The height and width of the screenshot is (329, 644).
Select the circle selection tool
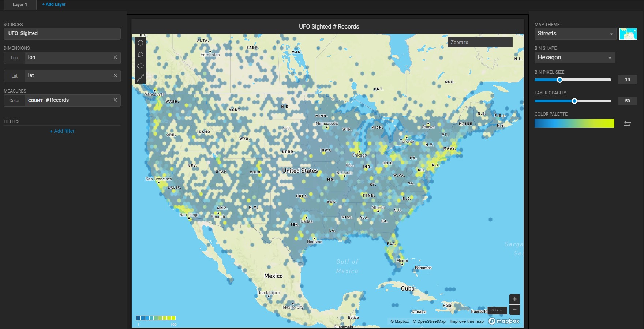pyautogui.click(x=141, y=43)
